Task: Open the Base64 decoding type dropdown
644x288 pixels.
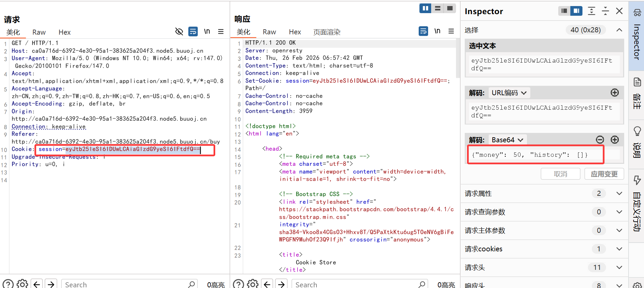Action: [507, 140]
